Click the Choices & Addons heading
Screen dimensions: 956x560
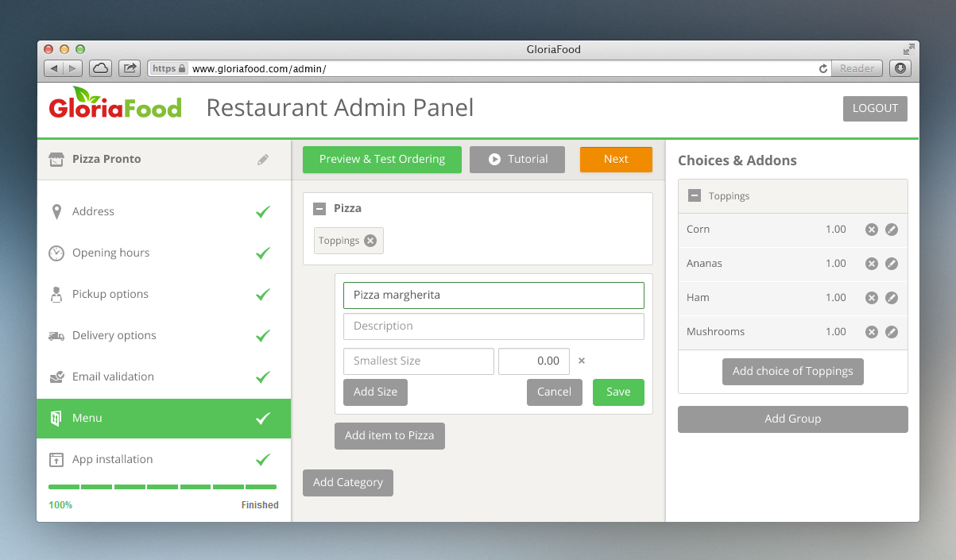pos(737,161)
